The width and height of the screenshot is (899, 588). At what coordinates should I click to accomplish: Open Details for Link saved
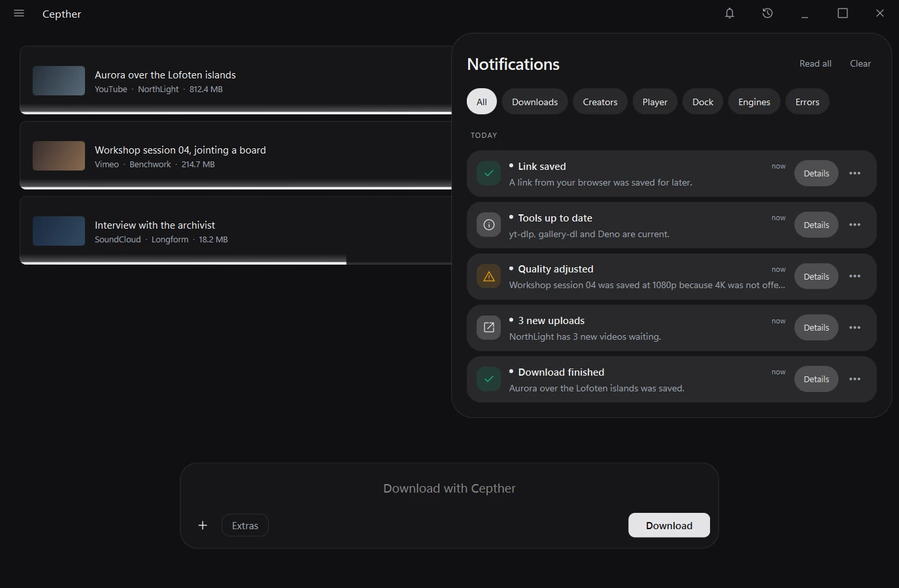click(816, 173)
